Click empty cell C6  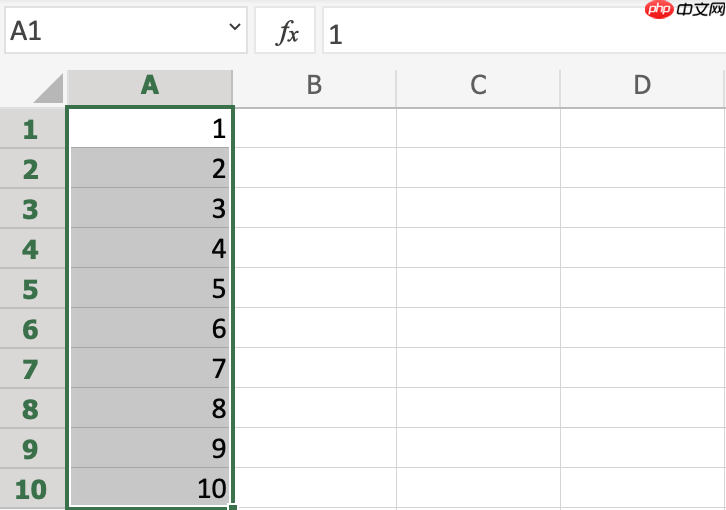click(478, 328)
